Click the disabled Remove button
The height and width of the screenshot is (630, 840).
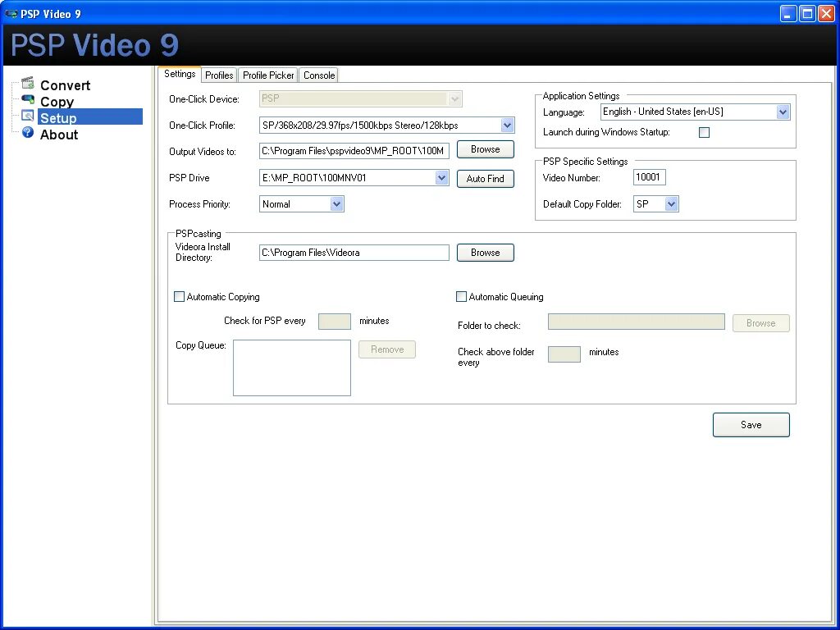387,349
